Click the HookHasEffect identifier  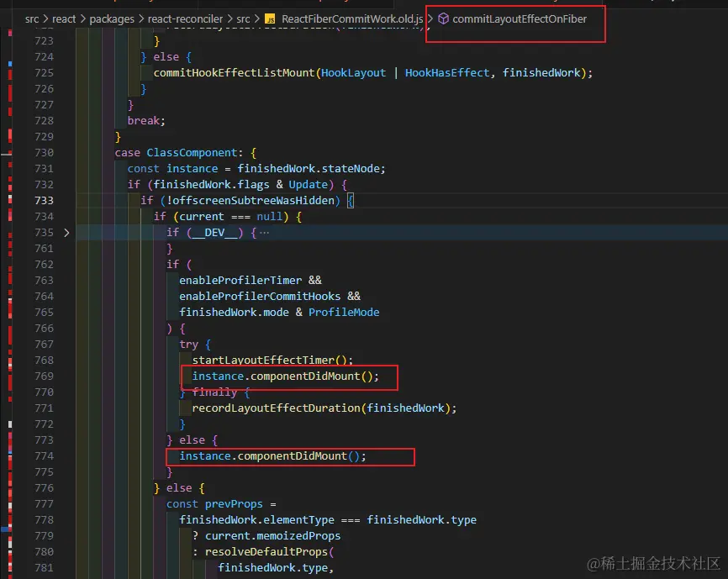(447, 73)
